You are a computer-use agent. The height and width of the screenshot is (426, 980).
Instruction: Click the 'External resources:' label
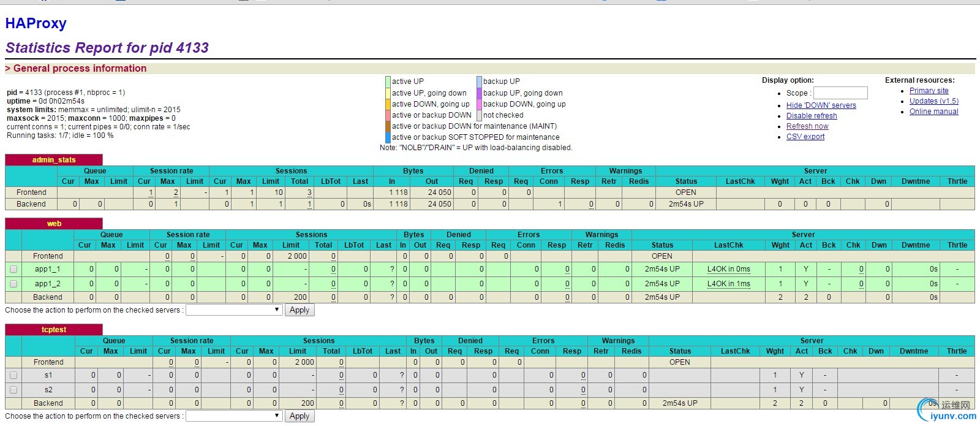coord(920,80)
